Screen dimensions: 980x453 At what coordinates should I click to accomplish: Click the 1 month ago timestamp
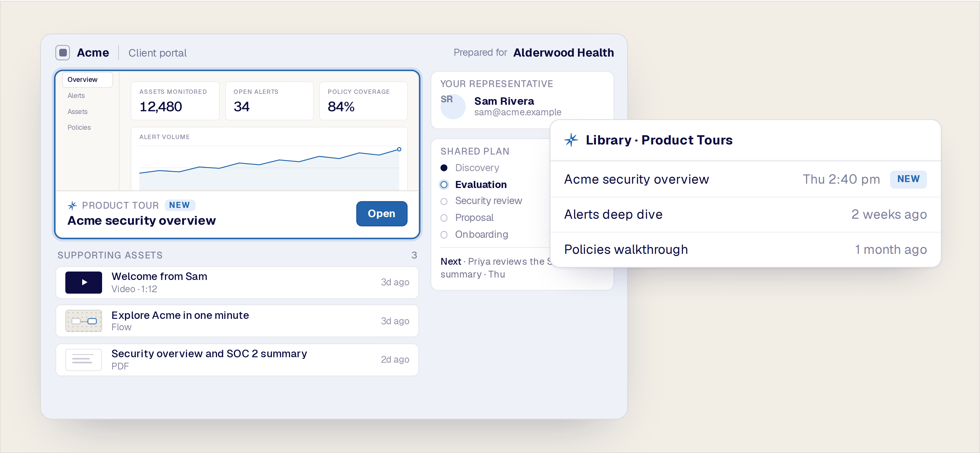(x=891, y=249)
